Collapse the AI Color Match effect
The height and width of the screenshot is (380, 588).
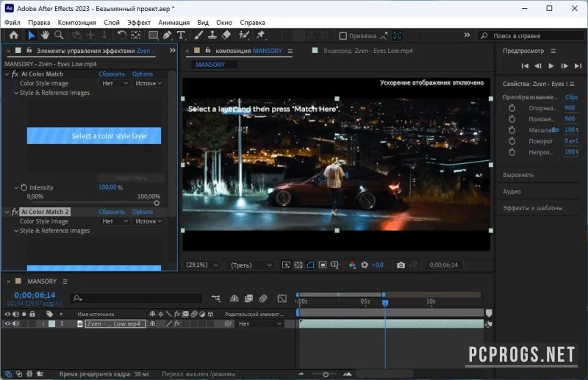(x=7, y=74)
